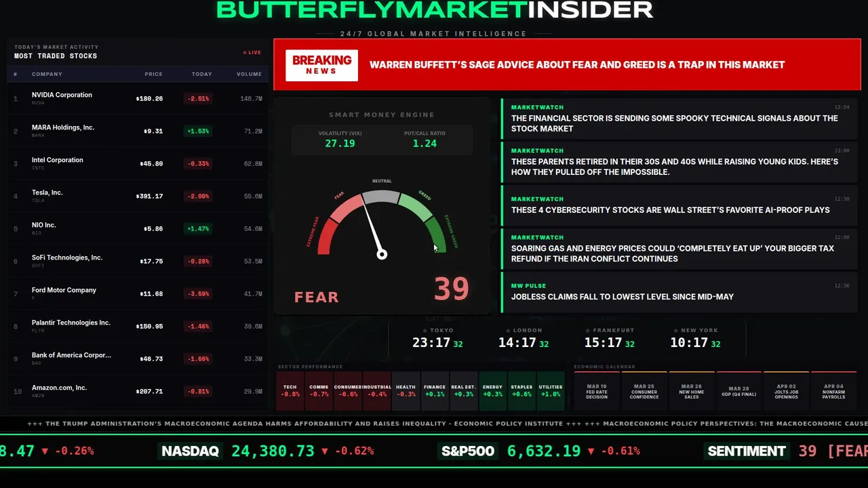Screen dimensions: 868x488
Task: Select the NVIDIA Corporation row
Action: coord(138,98)
